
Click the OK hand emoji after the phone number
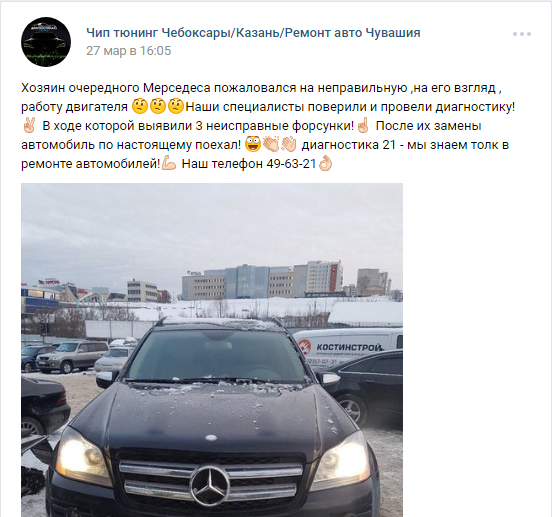click(325, 163)
